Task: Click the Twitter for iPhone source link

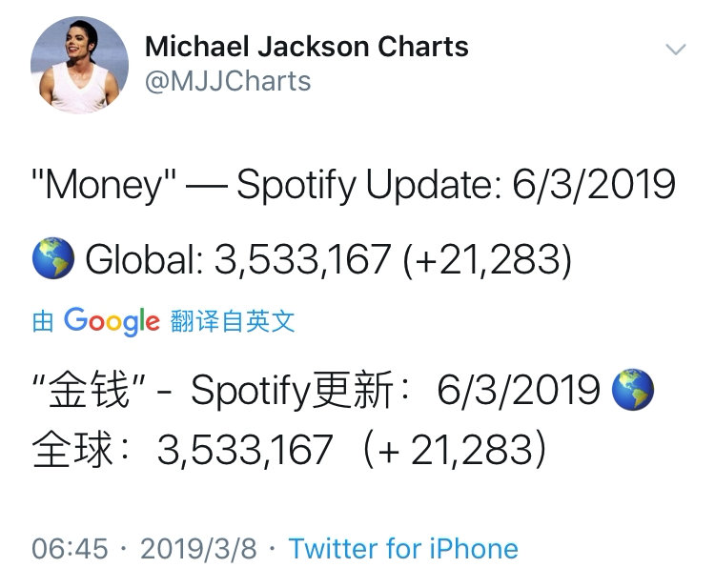Action: click(x=403, y=548)
